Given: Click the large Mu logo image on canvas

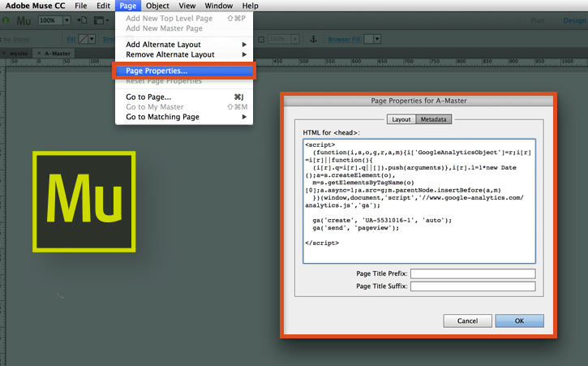Looking at the screenshot, I should click(84, 201).
